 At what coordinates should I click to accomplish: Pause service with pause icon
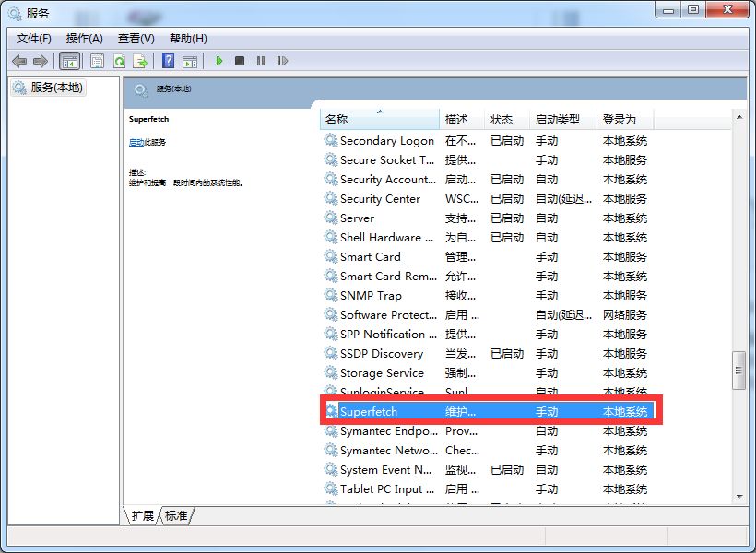pyautogui.click(x=261, y=61)
